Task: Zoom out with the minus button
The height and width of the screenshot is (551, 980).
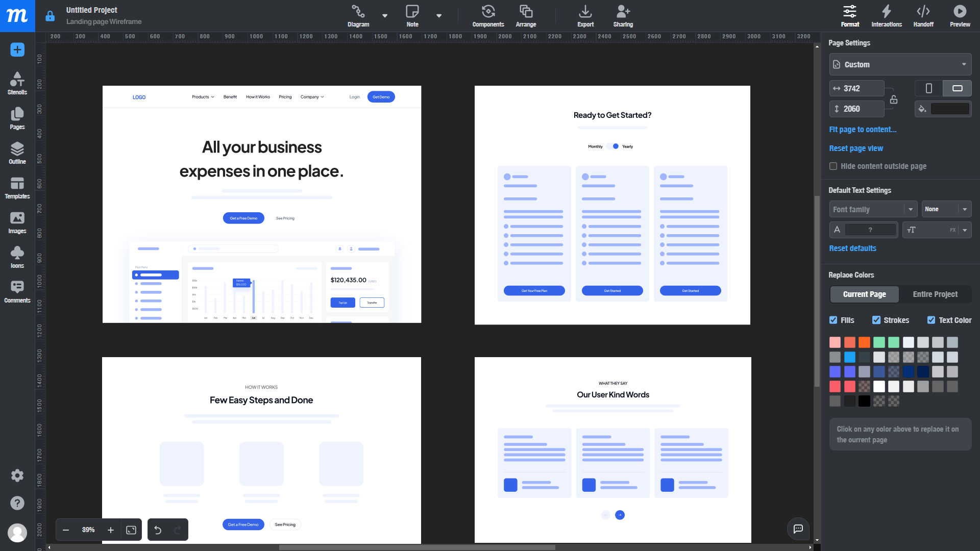Action: tap(66, 530)
